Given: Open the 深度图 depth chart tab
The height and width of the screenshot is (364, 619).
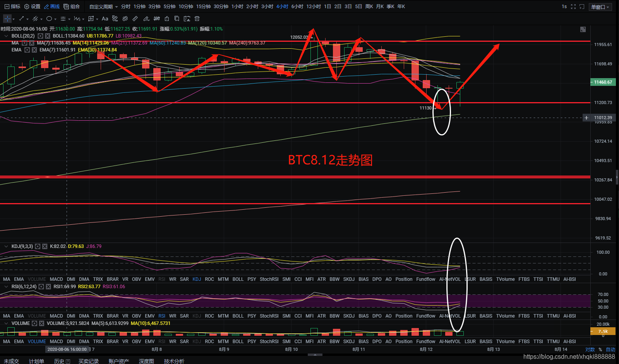Looking at the screenshot, I should click(x=146, y=361).
